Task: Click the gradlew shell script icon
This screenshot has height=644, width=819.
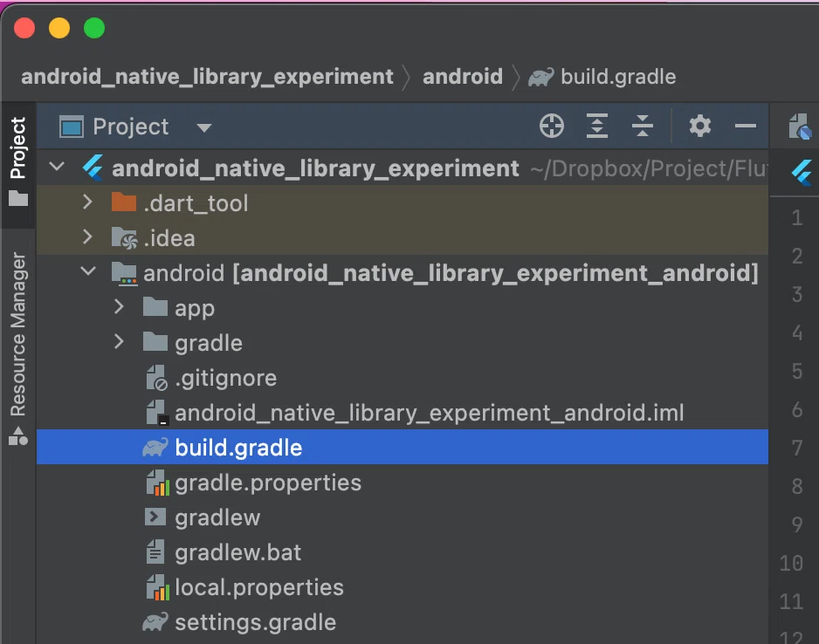Action: [x=155, y=517]
